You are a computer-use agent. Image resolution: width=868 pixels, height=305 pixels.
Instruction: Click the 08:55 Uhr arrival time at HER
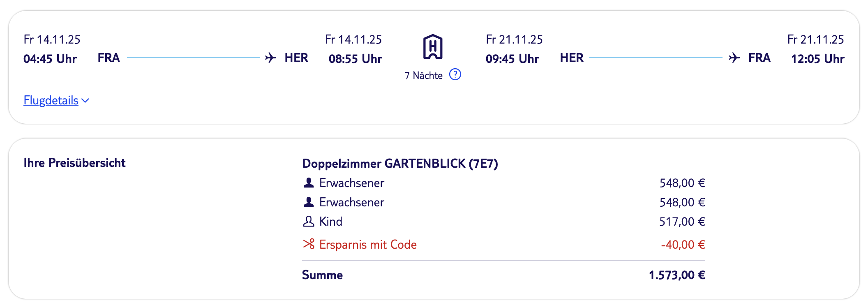(355, 59)
